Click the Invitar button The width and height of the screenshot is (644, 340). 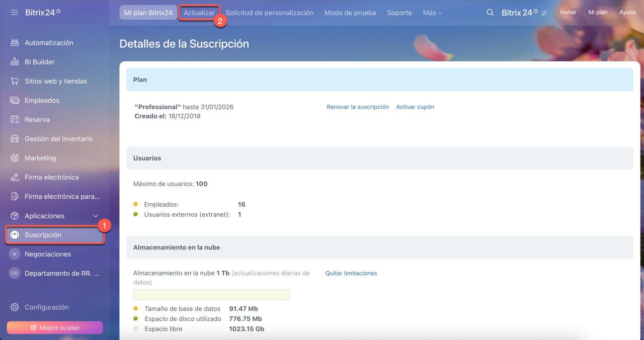[x=568, y=12]
